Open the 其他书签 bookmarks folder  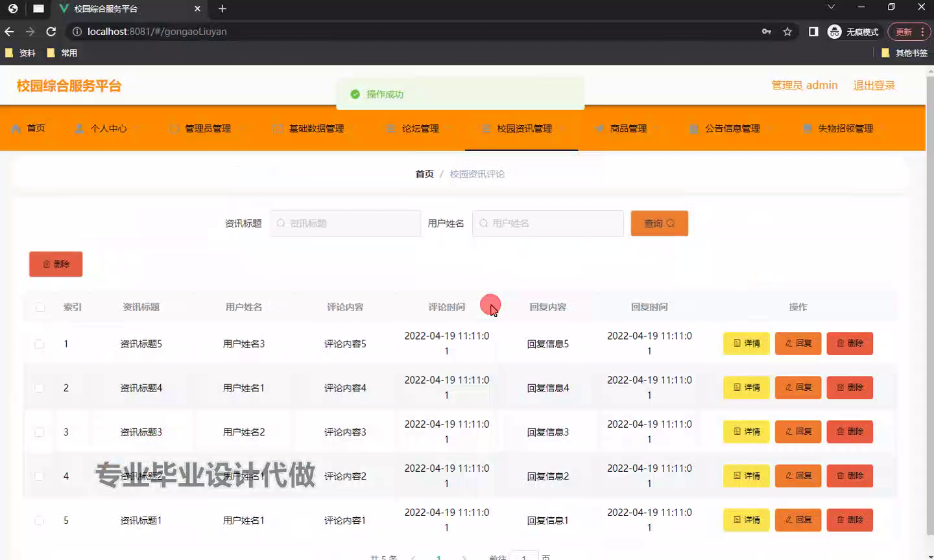click(x=905, y=53)
